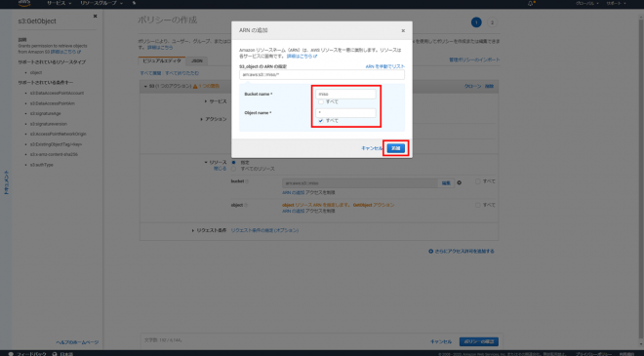Cancel the ARN dialog with キャンセル

tap(372, 148)
